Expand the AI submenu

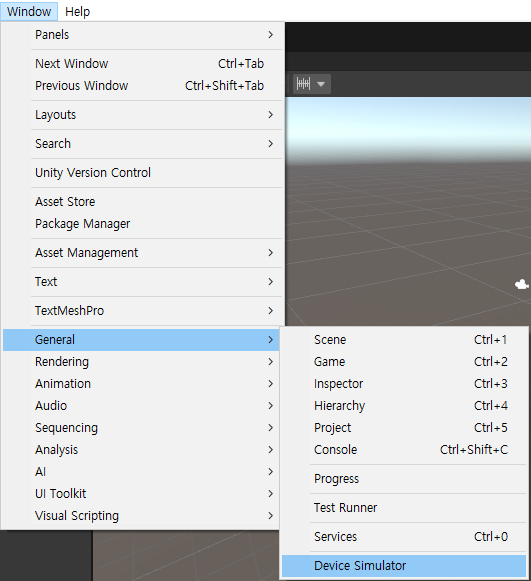click(141, 472)
